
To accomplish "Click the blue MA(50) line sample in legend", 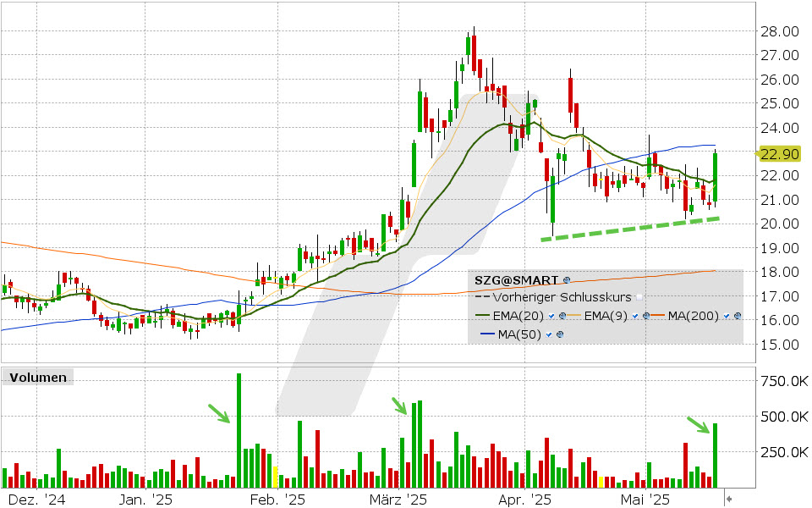I will point(488,335).
